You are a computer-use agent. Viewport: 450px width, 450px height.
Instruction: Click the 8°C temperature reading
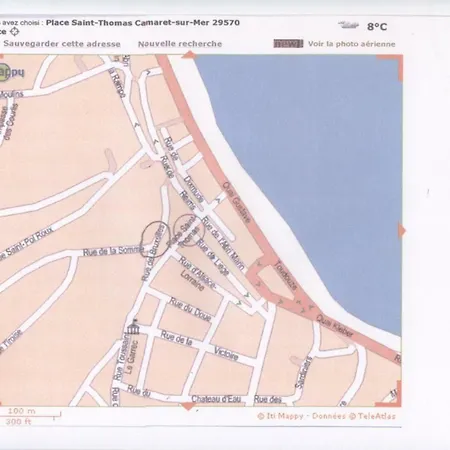[x=377, y=26]
